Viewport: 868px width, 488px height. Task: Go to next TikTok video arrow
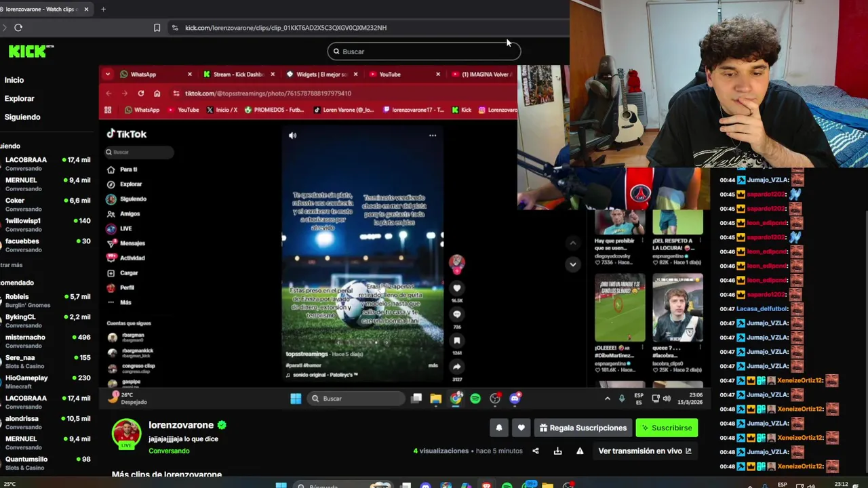coord(573,264)
